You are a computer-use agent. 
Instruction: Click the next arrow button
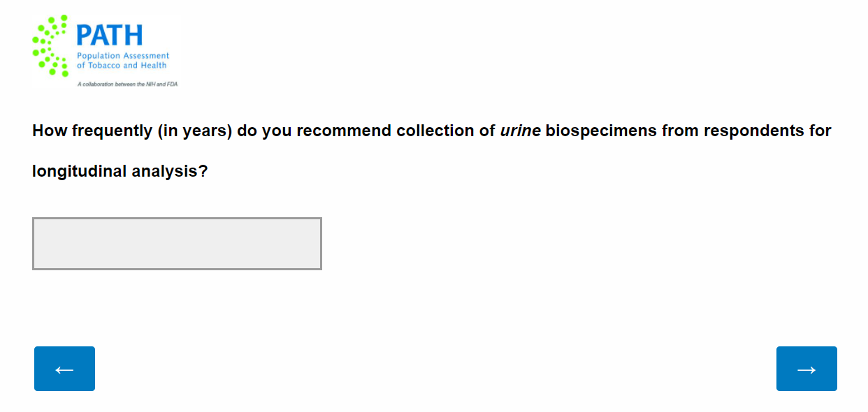coord(806,369)
